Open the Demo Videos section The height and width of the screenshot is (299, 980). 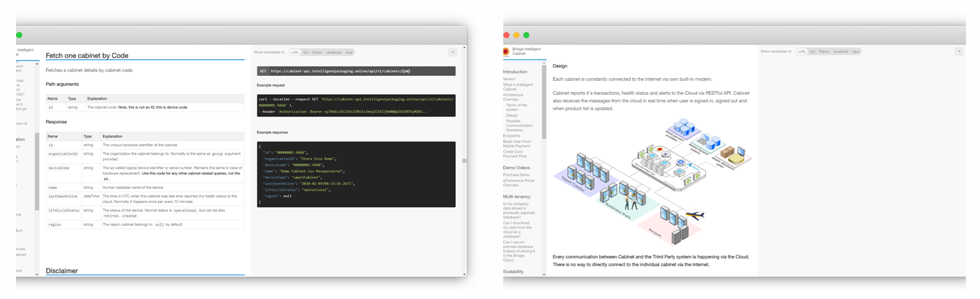(516, 168)
